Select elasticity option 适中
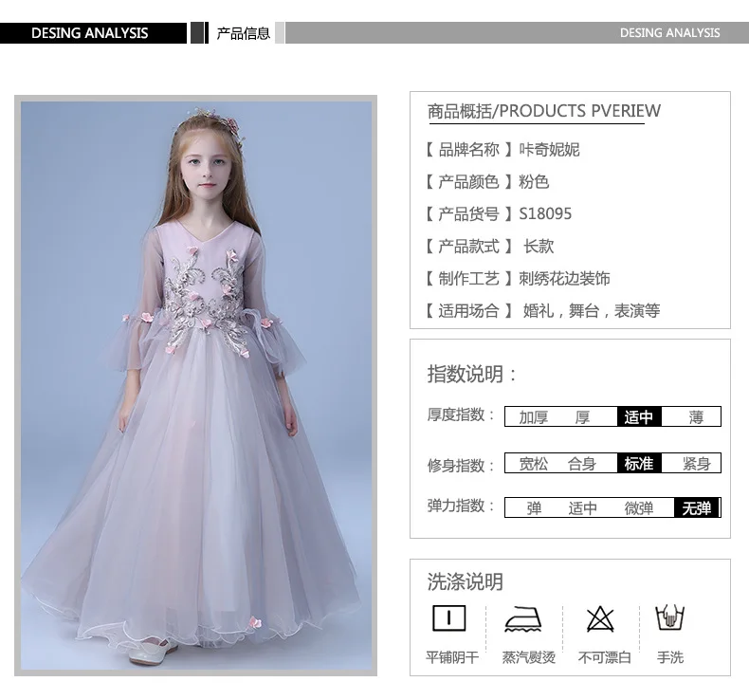This screenshot has width=749, height=700. point(582,507)
